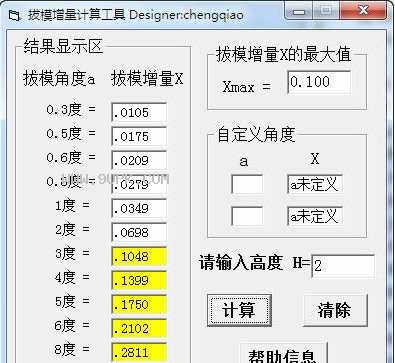Click the first custom angle a input
Screen dimensions: 395x363
pyautogui.click(x=247, y=184)
